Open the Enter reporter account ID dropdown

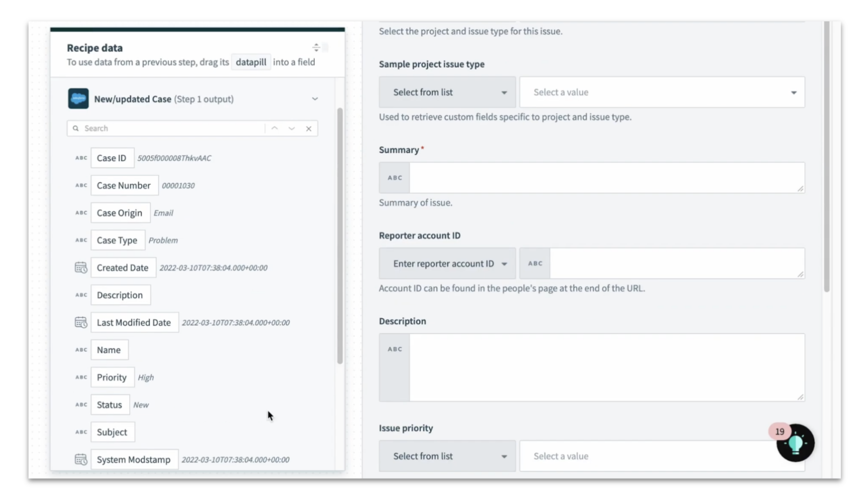[x=447, y=263]
